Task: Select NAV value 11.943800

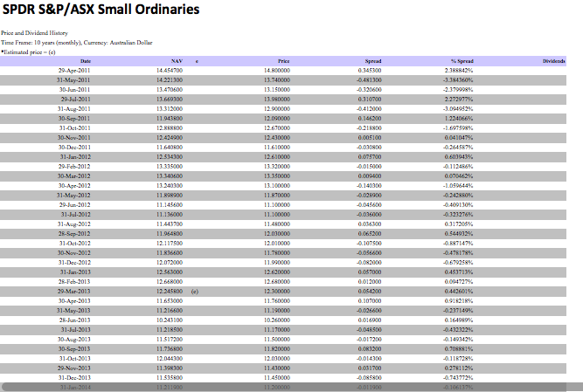Action: (170, 119)
